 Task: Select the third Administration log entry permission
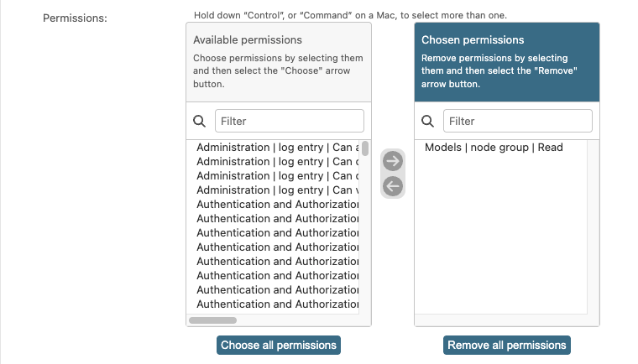coord(277,176)
